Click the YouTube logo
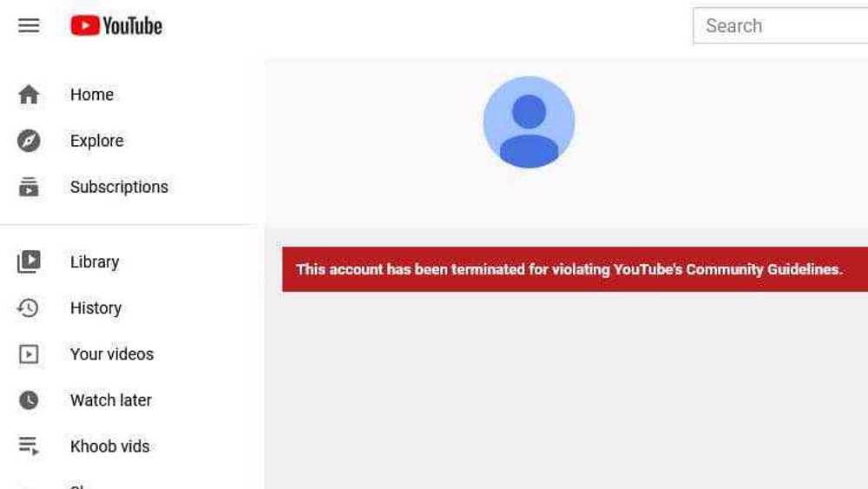 [116, 25]
